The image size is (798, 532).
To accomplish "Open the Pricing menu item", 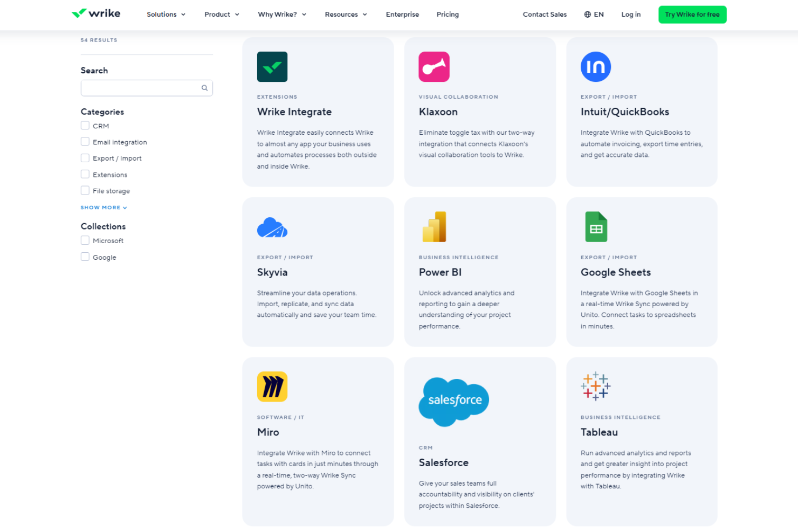I will [448, 15].
